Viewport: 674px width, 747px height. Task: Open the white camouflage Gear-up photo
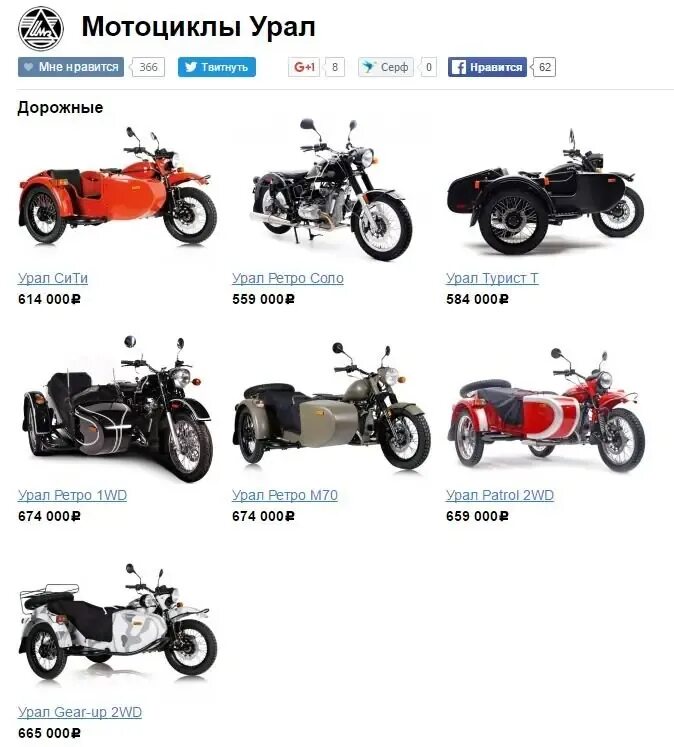point(117,621)
